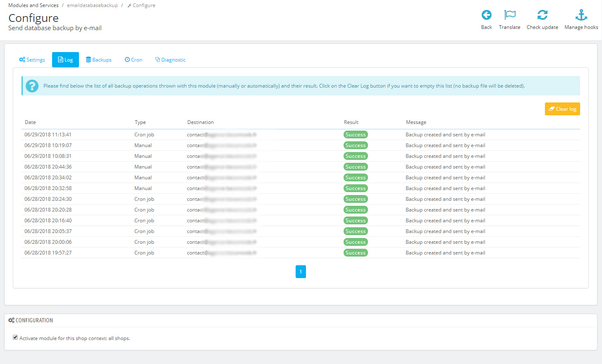Screen dimensions: 602x364
Task: Toggle Activate module for all shops checkbox
Action: 15,338
